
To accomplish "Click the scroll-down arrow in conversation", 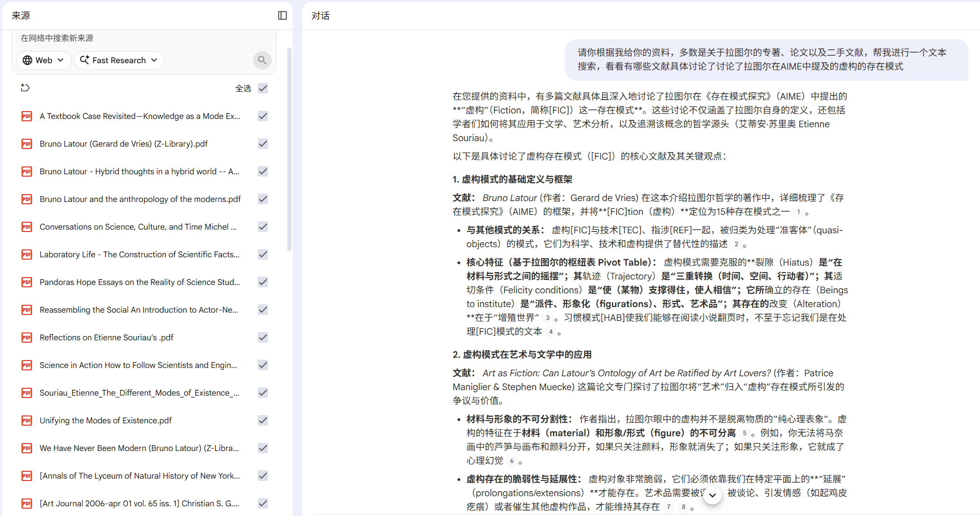I will coord(713,495).
